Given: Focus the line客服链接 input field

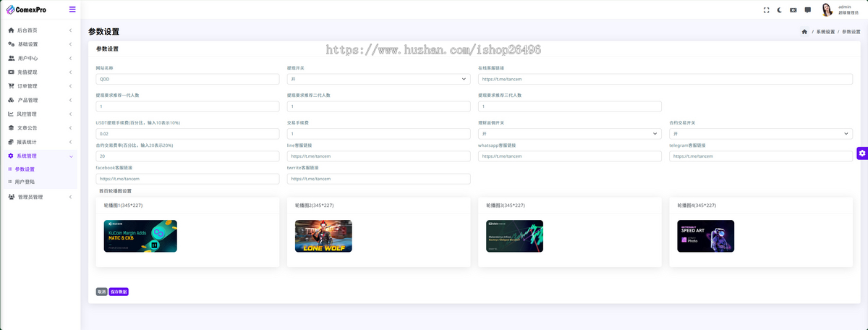Looking at the screenshot, I should pyautogui.click(x=378, y=156).
